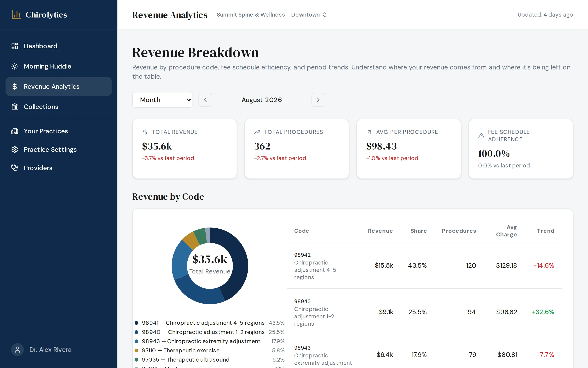The image size is (588, 368).
Task: Click the Morning Huddle sun icon
Action: [14, 66]
